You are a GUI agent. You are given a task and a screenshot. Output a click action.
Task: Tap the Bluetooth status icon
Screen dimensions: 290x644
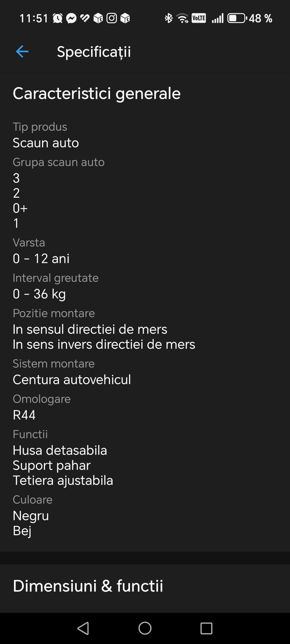[x=168, y=18]
